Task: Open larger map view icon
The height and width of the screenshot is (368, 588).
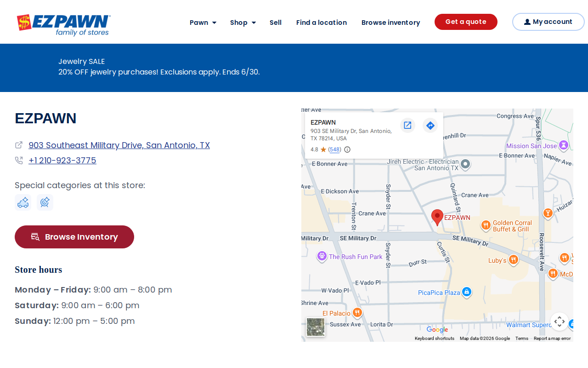Action: click(407, 125)
